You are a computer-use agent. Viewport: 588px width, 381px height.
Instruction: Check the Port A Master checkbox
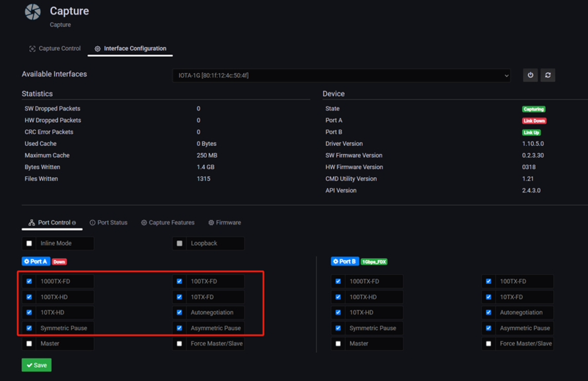pos(29,343)
